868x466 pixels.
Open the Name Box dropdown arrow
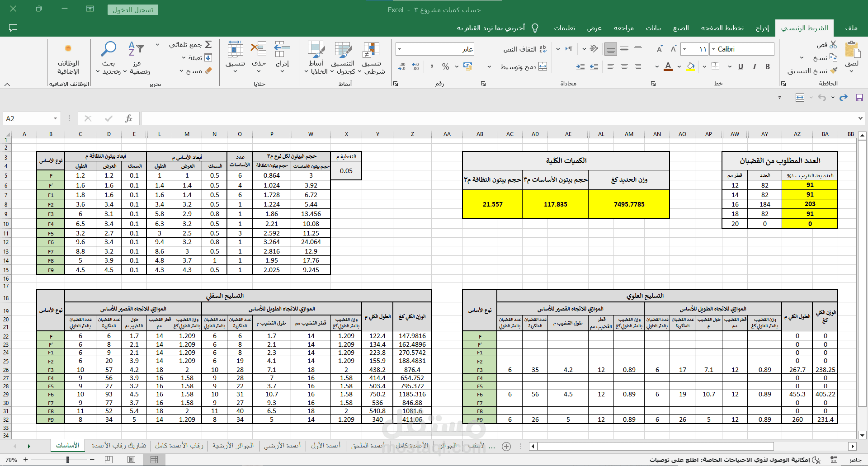(55, 118)
